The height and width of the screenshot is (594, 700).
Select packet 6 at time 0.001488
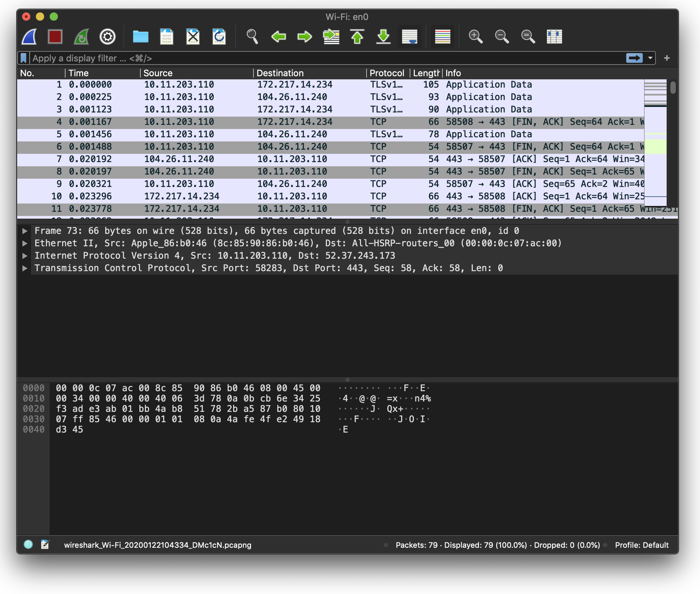(x=330, y=147)
